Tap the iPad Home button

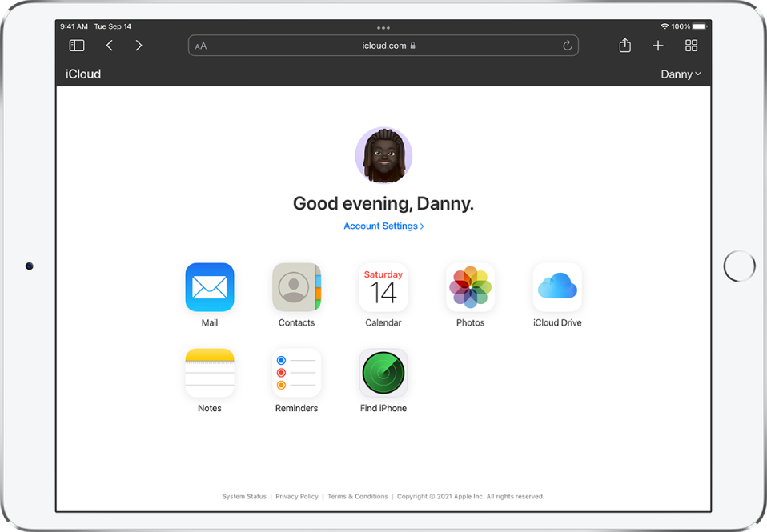[x=739, y=266]
